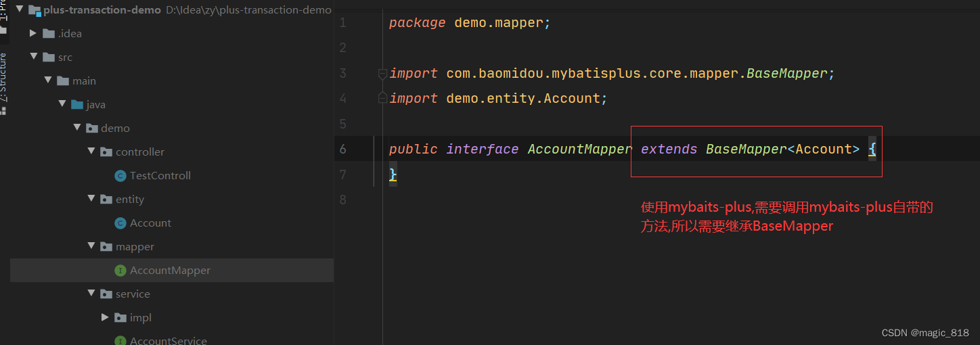Click 'BaseMapper<Account>' in the declaration
Viewport: 980px width, 345px height.
(783, 149)
